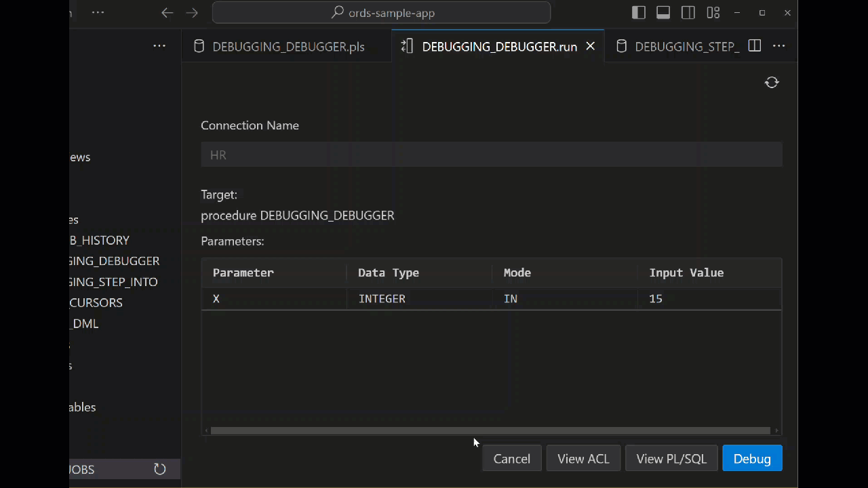Refresh the JOBS node with its icon

click(160, 469)
